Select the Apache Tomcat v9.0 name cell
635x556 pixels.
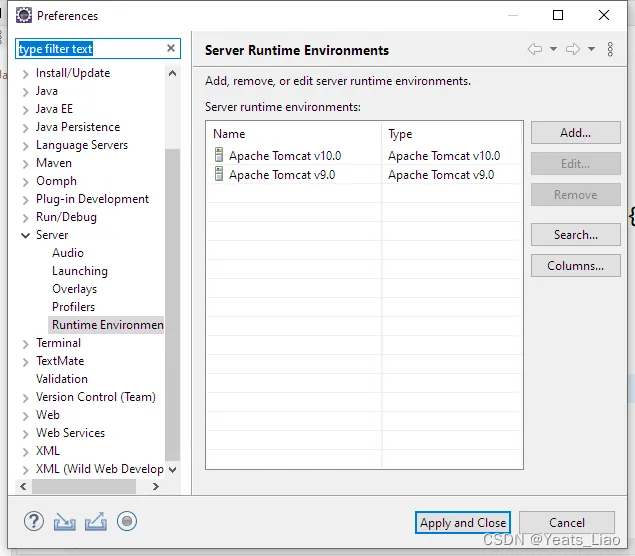282,175
